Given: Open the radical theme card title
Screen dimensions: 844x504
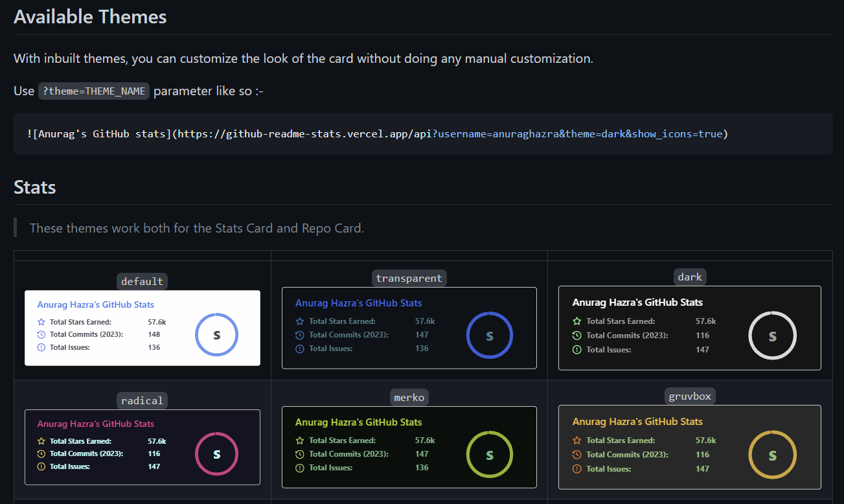Looking at the screenshot, I should coord(96,424).
